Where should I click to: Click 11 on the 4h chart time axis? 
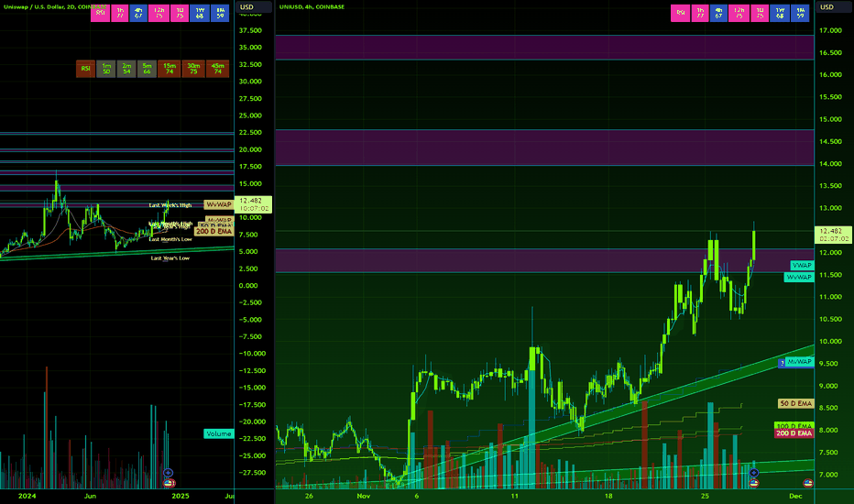tap(514, 496)
